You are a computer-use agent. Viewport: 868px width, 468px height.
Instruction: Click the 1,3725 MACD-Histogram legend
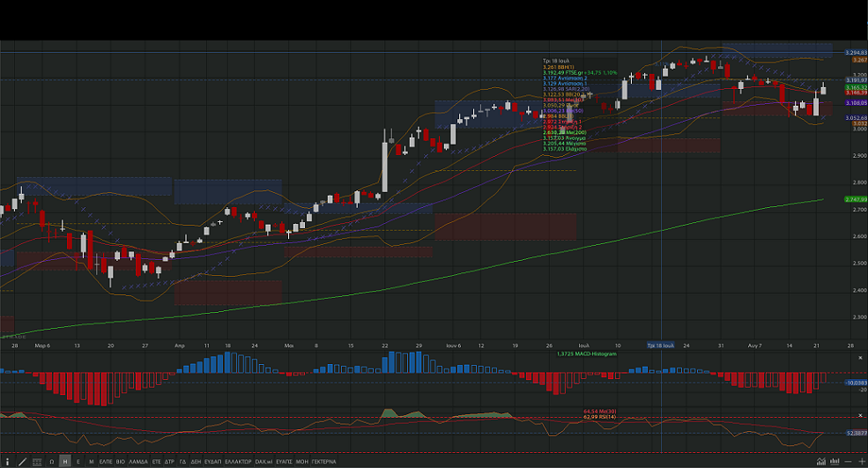pyautogui.click(x=586, y=354)
